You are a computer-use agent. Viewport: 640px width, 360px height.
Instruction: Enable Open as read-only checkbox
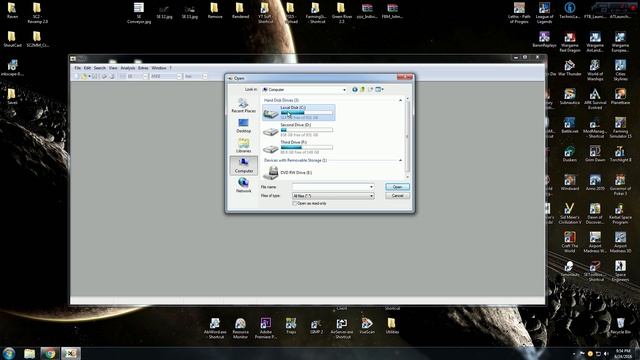pyautogui.click(x=294, y=203)
